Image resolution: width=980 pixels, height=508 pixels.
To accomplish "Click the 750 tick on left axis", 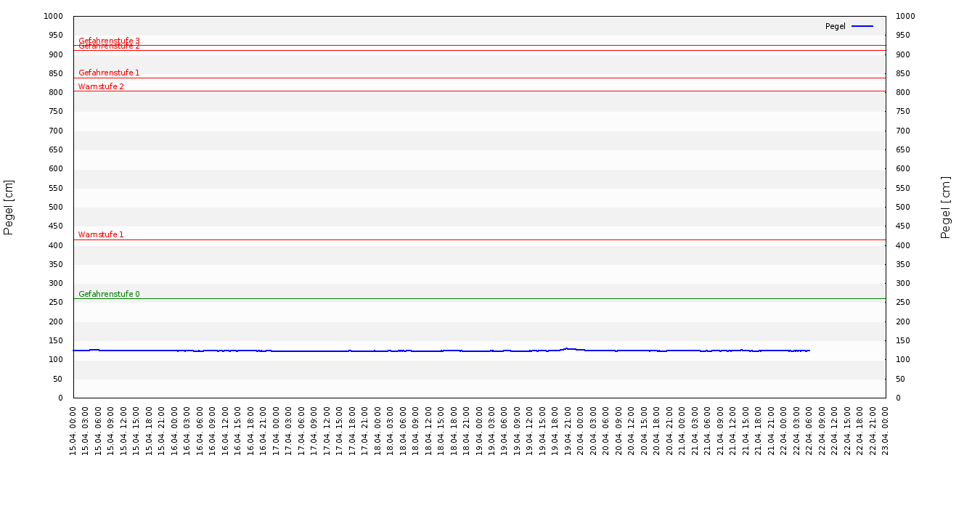I will tap(55, 112).
